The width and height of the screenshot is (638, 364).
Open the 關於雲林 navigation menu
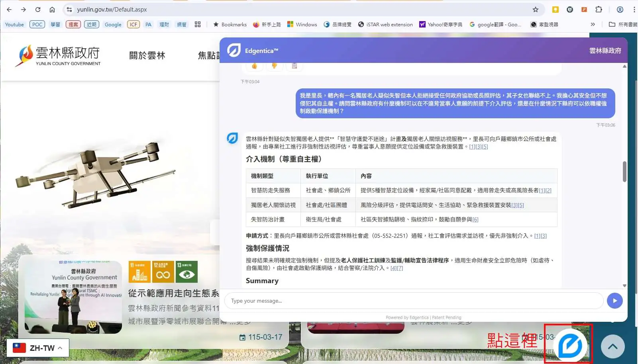click(x=147, y=55)
